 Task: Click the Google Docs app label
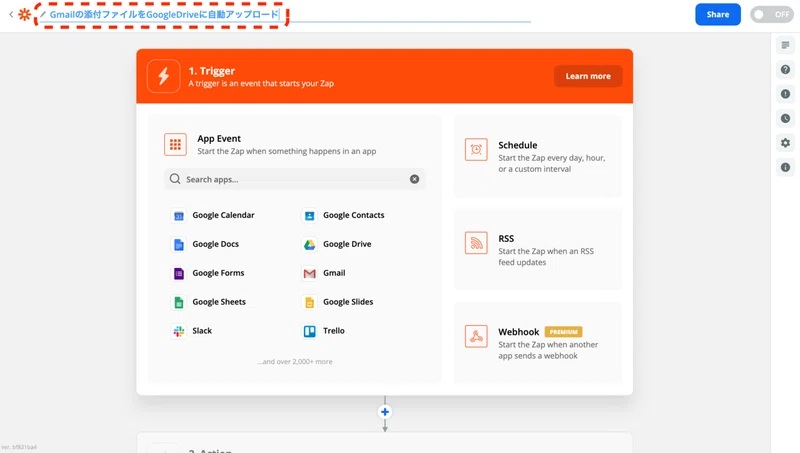pos(215,244)
